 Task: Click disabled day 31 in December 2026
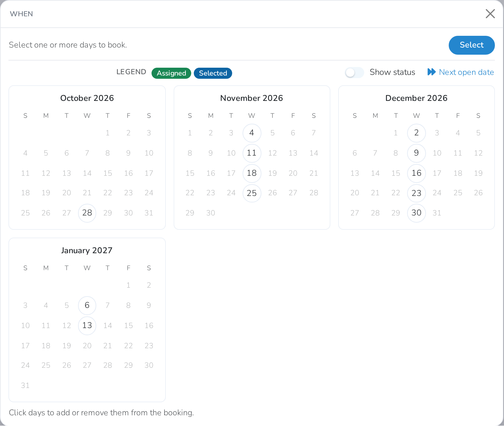point(437,213)
